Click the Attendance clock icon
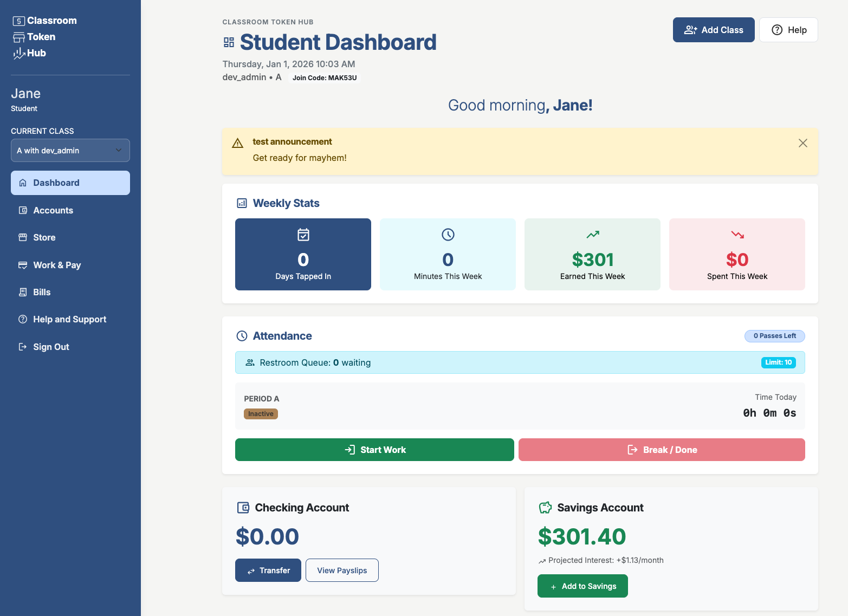The image size is (848, 616). coord(242,335)
